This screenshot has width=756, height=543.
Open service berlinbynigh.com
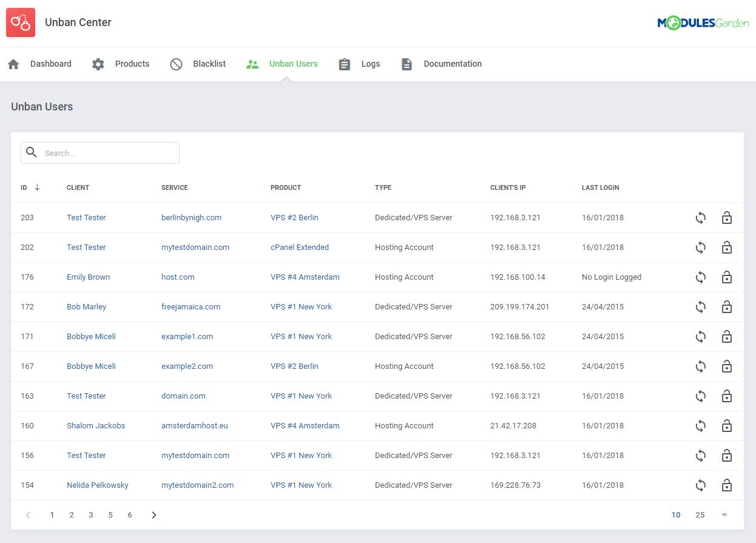pos(191,218)
